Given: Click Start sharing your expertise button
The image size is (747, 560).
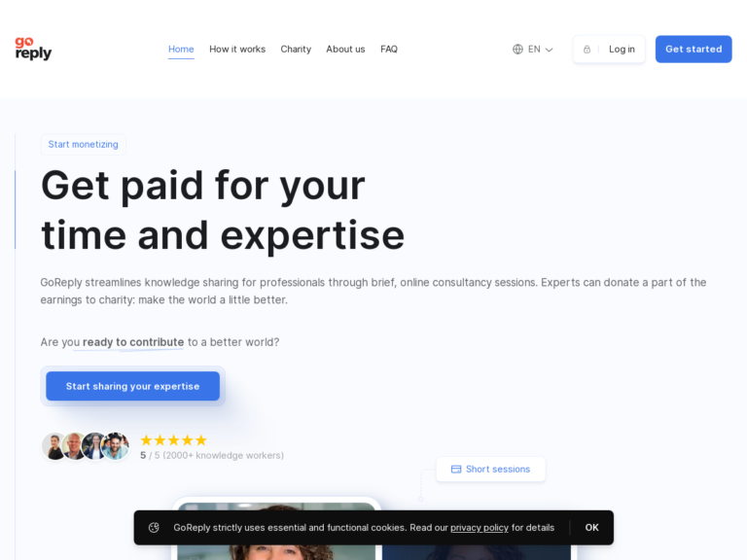Looking at the screenshot, I should pos(132,386).
